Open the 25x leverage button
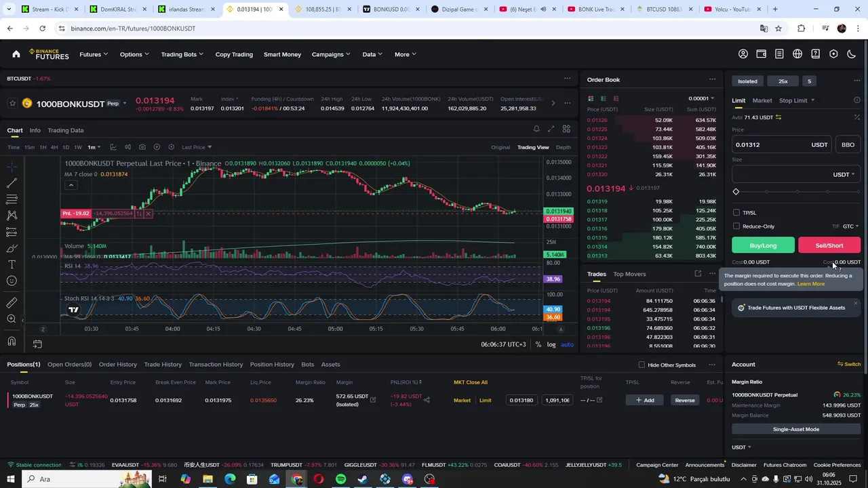Screen dimensions: 868x488 [783, 81]
